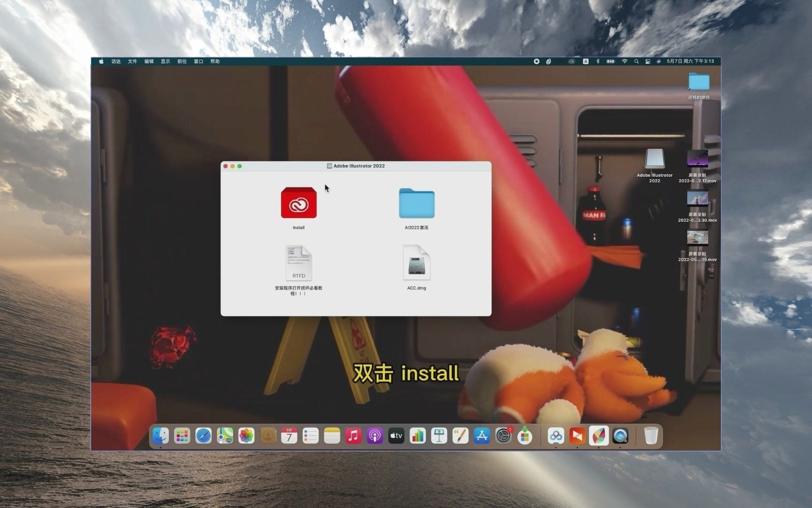Image resolution: width=812 pixels, height=508 pixels.
Task: Launch Music app from the dock
Action: tap(353, 436)
